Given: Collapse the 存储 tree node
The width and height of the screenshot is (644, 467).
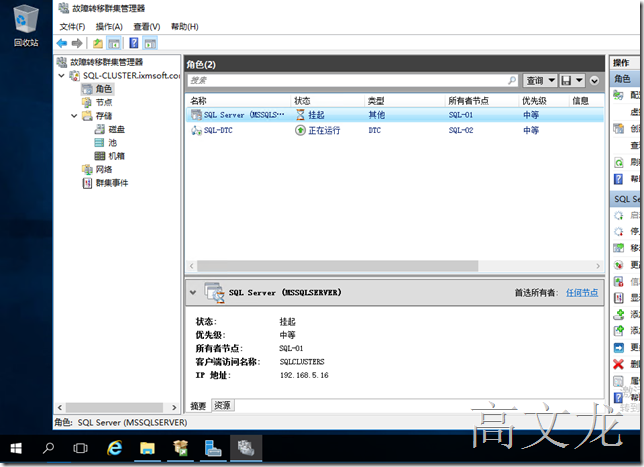Looking at the screenshot, I should tap(74, 116).
